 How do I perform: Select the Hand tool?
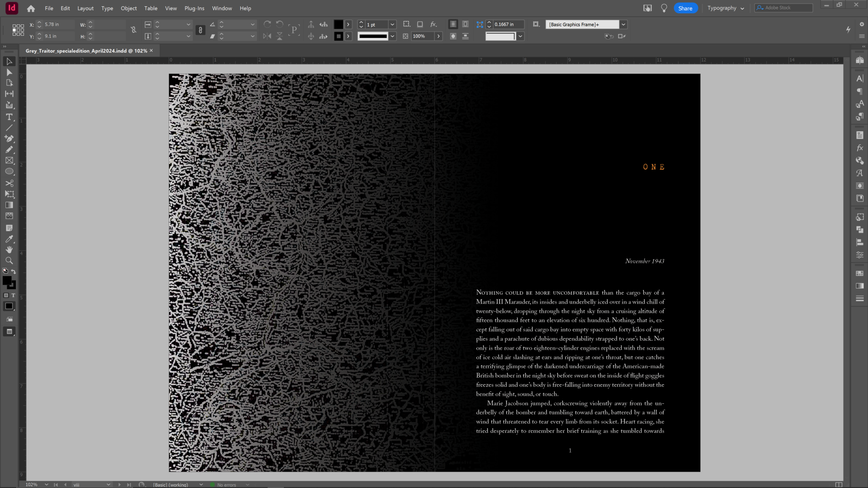point(9,249)
